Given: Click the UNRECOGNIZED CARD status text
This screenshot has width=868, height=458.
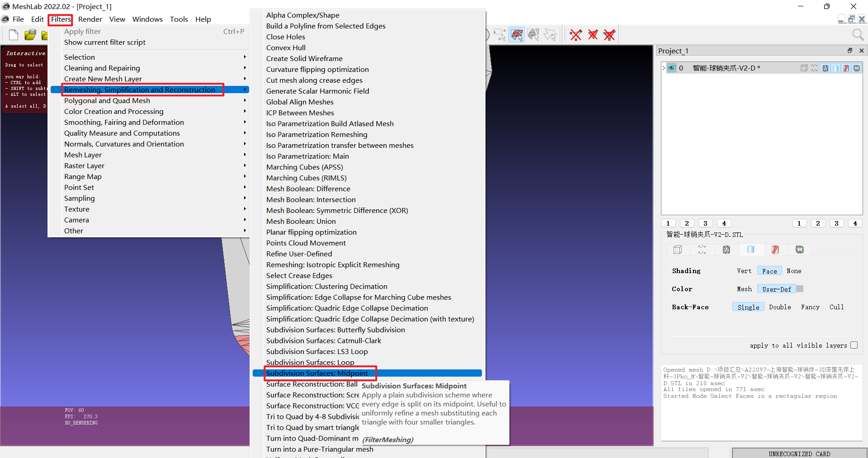Looking at the screenshot, I should click(x=799, y=453).
